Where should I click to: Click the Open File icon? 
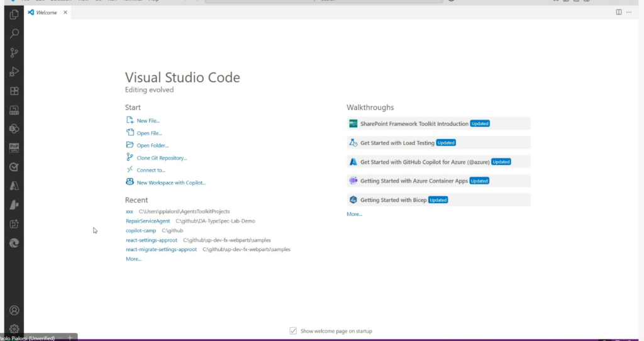[130, 132]
